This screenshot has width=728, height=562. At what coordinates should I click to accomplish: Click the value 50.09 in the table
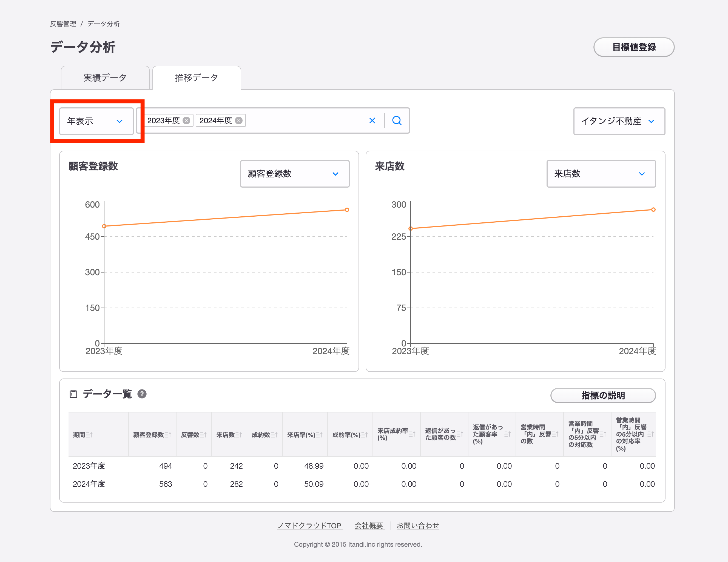314,484
